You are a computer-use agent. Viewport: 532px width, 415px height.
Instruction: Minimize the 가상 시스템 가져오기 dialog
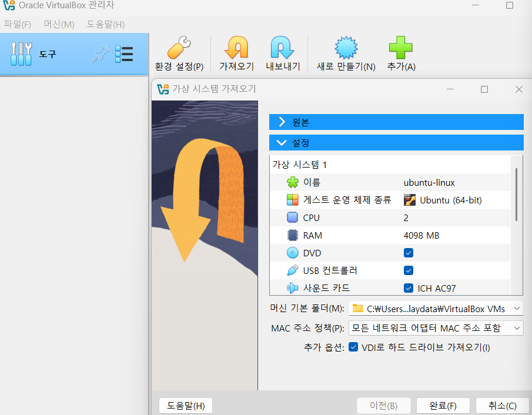pyautogui.click(x=450, y=89)
